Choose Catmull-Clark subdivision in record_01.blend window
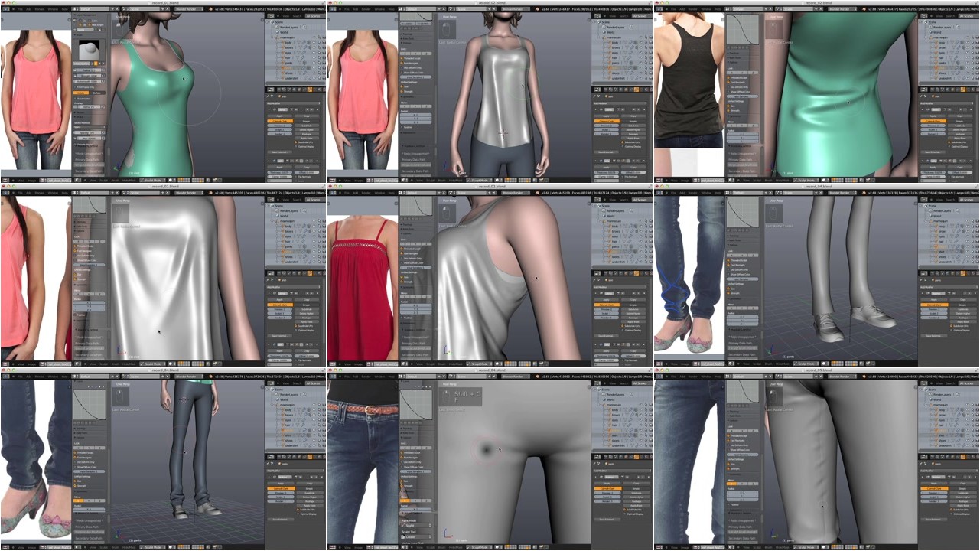This screenshot has width=980, height=551. click(x=280, y=121)
